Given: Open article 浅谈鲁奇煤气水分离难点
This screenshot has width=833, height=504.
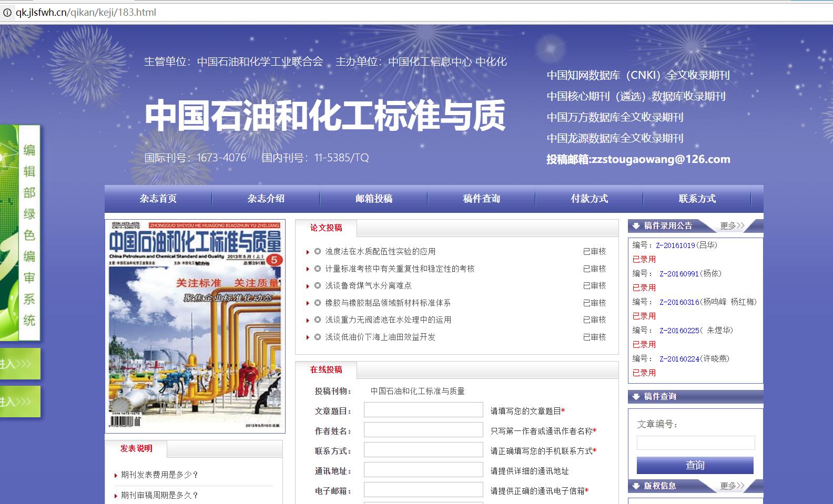Looking at the screenshot, I should pos(368,285).
